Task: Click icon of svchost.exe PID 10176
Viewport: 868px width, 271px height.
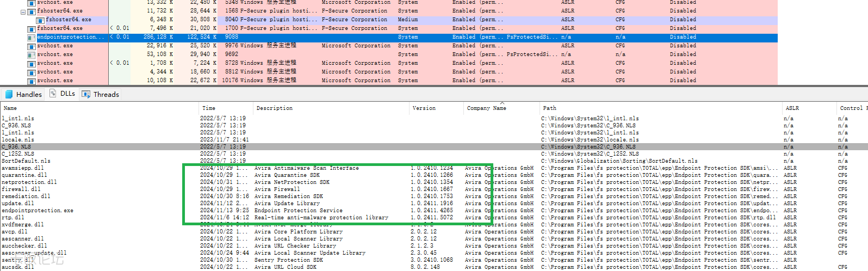Action: point(32,81)
